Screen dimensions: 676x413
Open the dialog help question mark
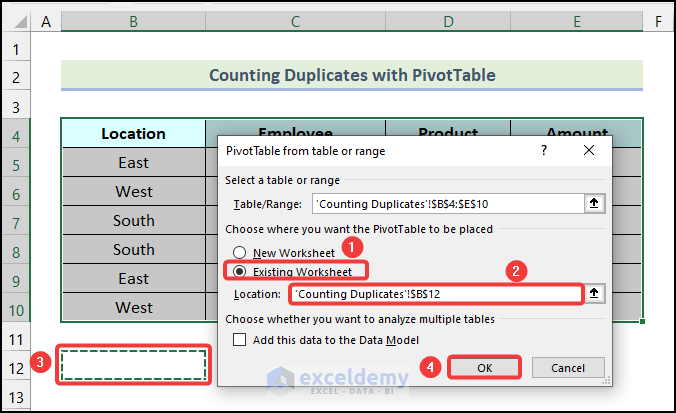(x=544, y=150)
